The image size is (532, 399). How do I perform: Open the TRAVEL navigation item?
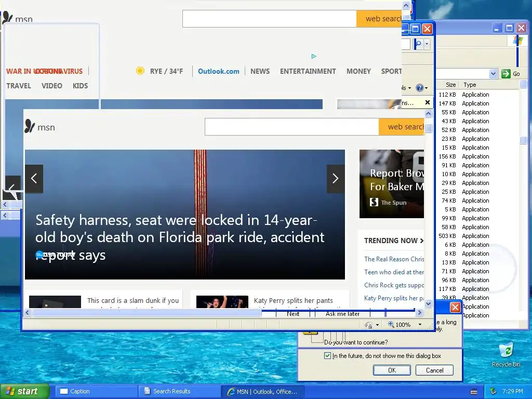(19, 86)
